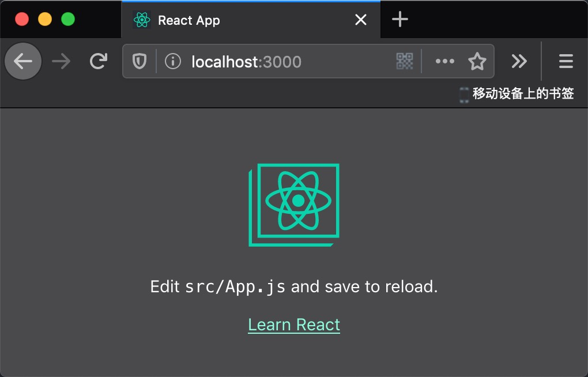Show site information via the info icon
588x377 pixels.
(x=173, y=61)
